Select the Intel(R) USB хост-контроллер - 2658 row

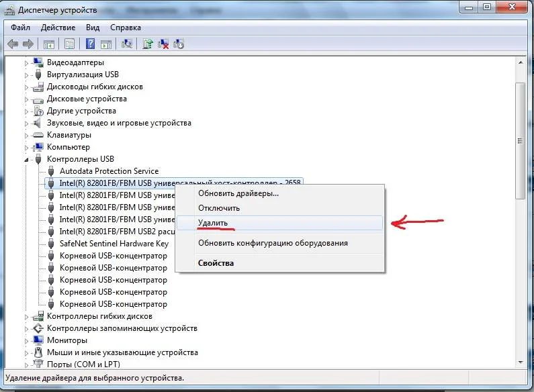174,183
